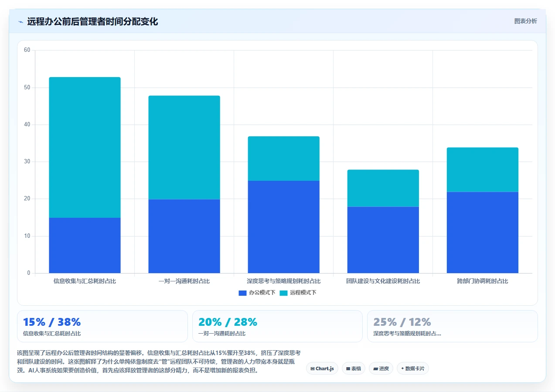
Task: Click the description paragraph starting 该图呈现了
Action: [x=159, y=362]
